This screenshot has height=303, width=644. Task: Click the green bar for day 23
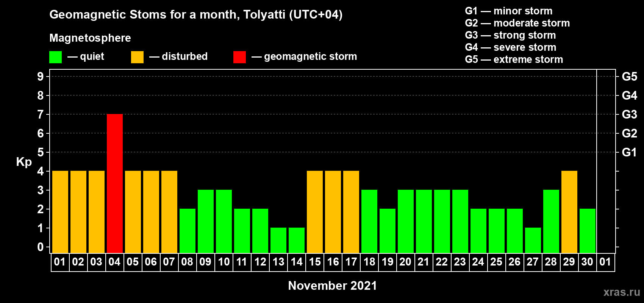click(x=460, y=221)
